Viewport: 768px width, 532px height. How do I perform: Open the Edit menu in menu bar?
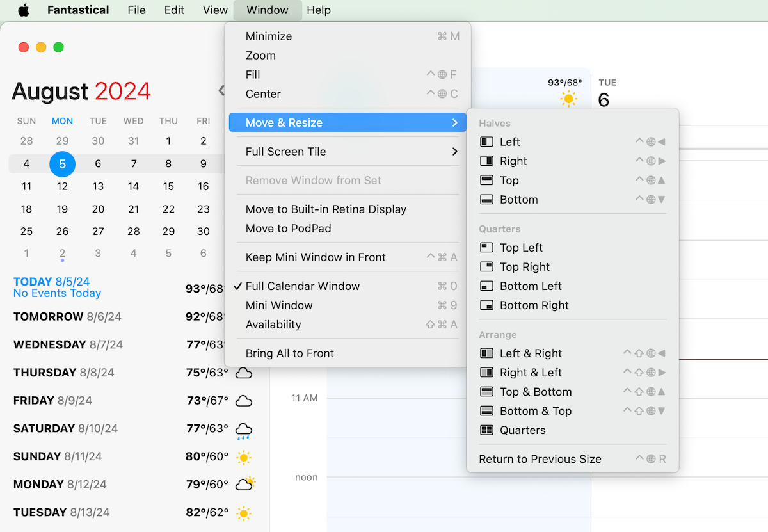click(174, 10)
